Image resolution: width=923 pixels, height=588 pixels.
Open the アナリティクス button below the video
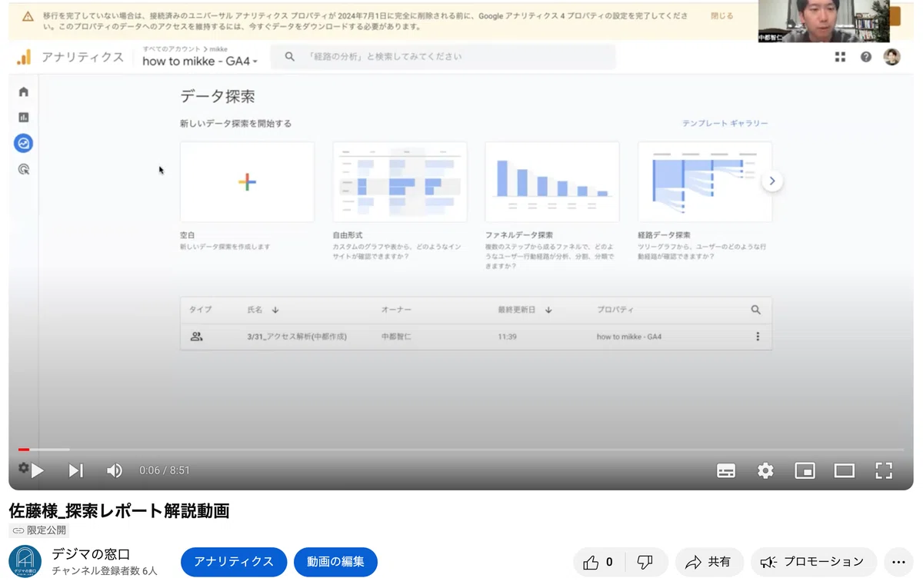point(234,562)
